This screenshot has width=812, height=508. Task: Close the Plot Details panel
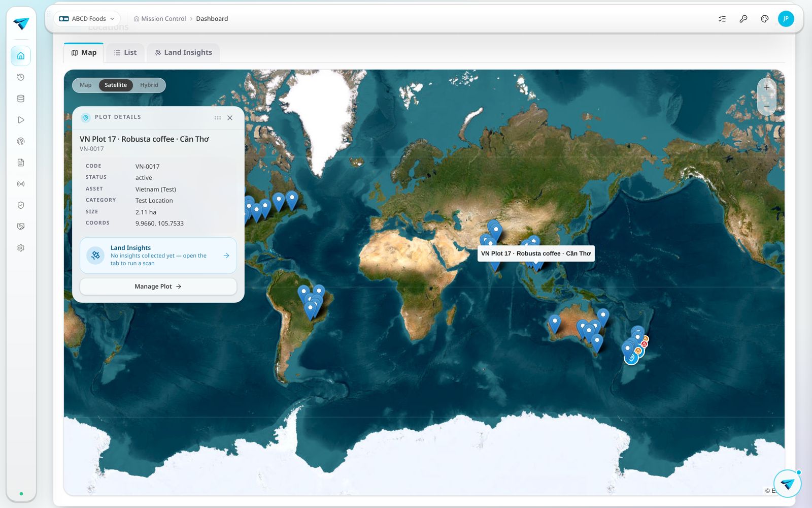click(x=230, y=118)
